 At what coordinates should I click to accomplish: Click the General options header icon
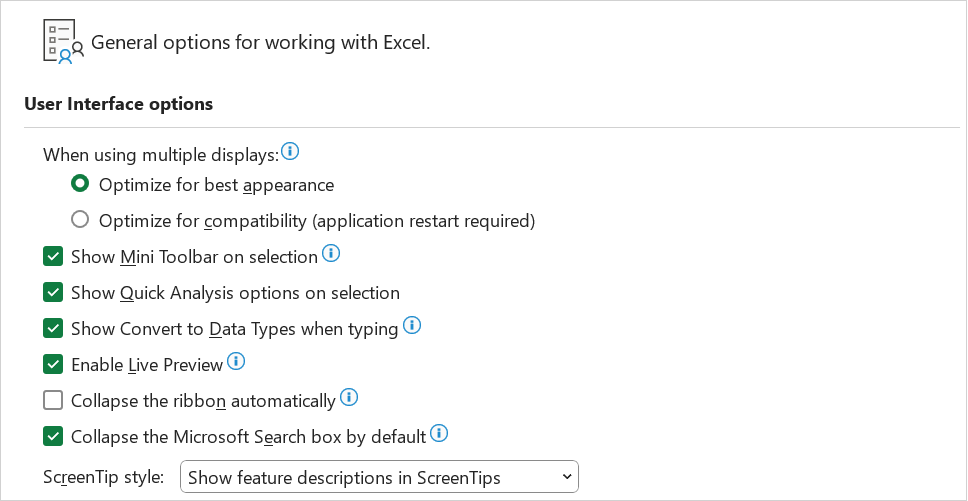[x=63, y=41]
